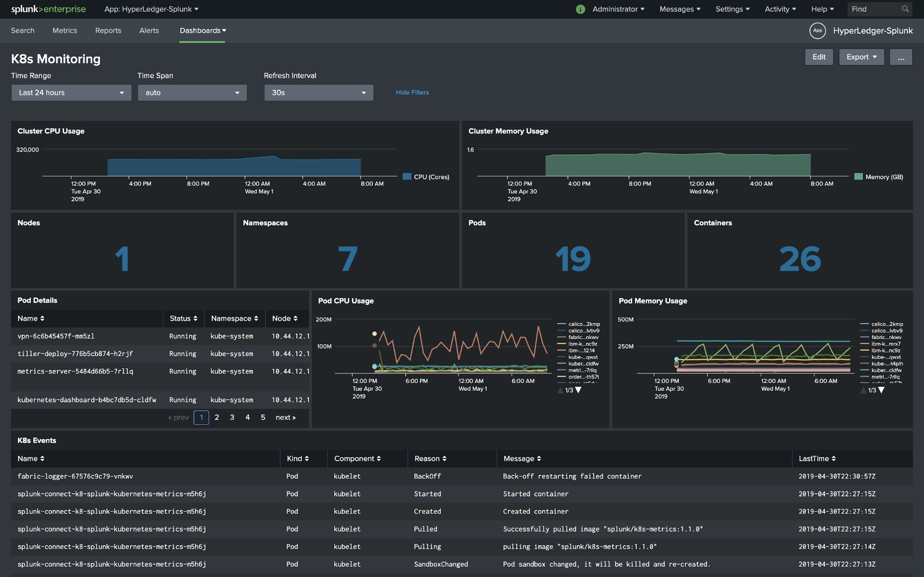Click the Pods single value 19
The image size is (924, 577).
pos(573,259)
